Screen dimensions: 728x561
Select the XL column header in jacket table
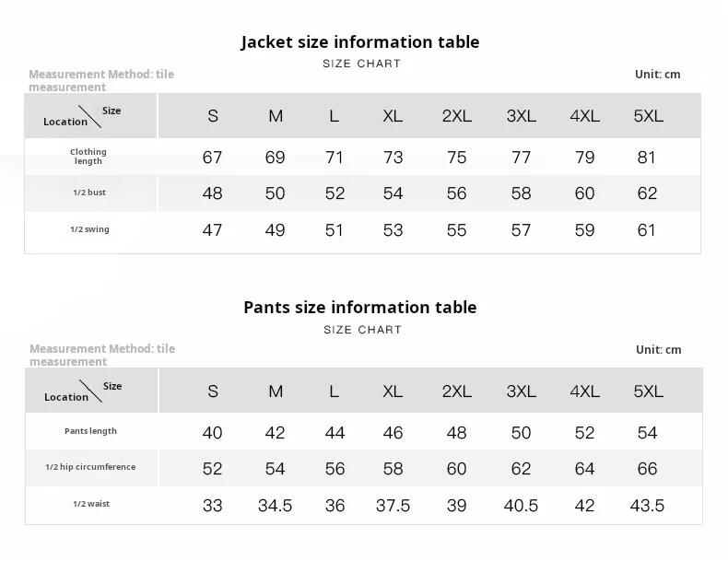pyautogui.click(x=393, y=116)
